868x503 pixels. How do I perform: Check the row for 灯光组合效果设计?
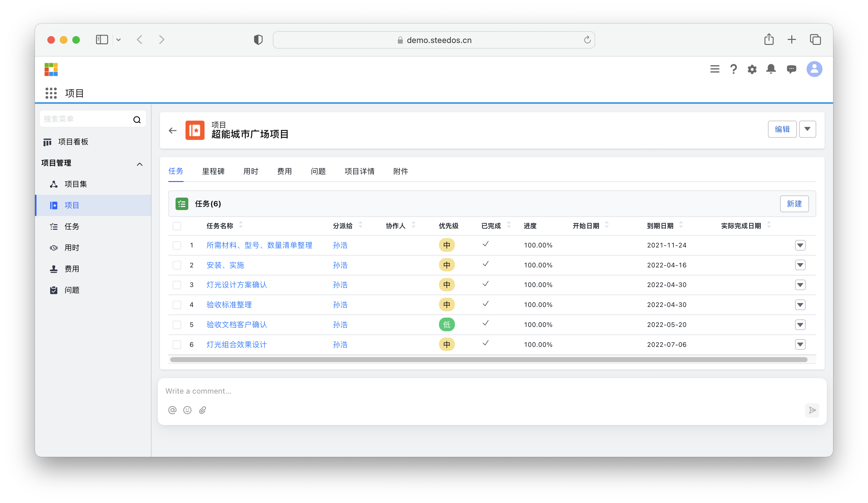177,345
